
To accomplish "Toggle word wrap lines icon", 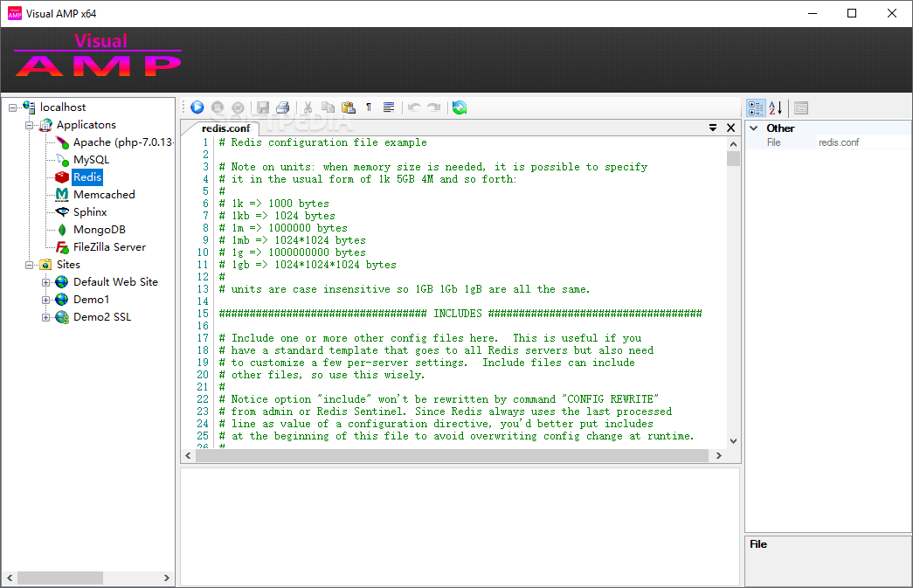I will tap(389, 107).
